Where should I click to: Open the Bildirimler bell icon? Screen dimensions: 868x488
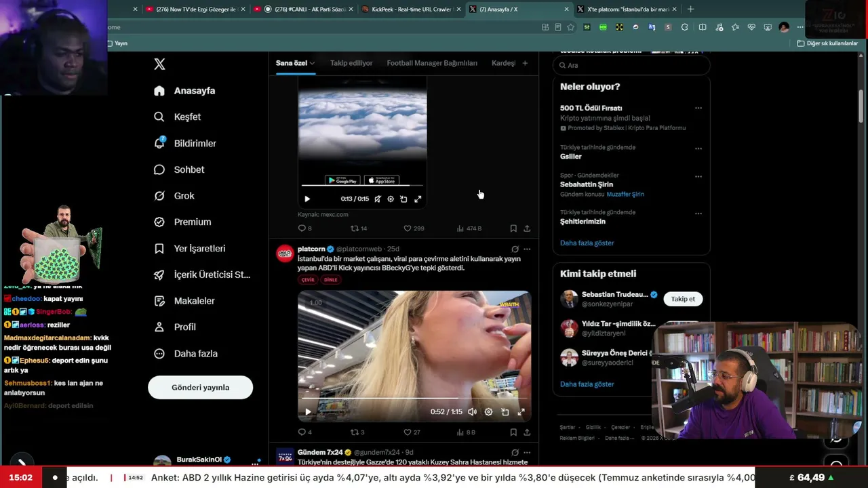point(159,143)
